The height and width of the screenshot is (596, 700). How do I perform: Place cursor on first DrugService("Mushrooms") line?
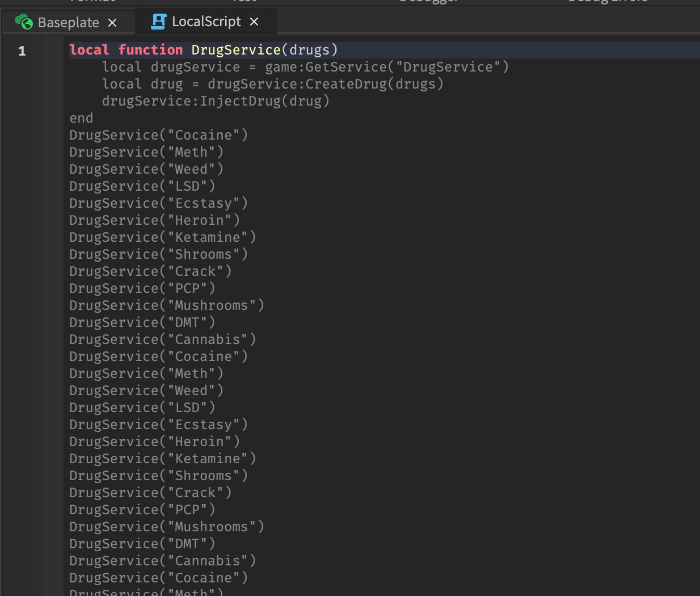tap(167, 305)
